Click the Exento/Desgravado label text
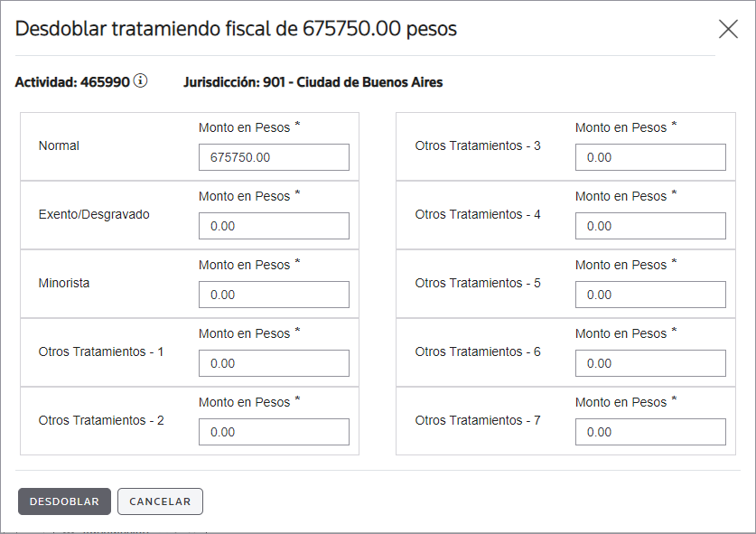Image resolution: width=756 pixels, height=534 pixels. tap(94, 214)
